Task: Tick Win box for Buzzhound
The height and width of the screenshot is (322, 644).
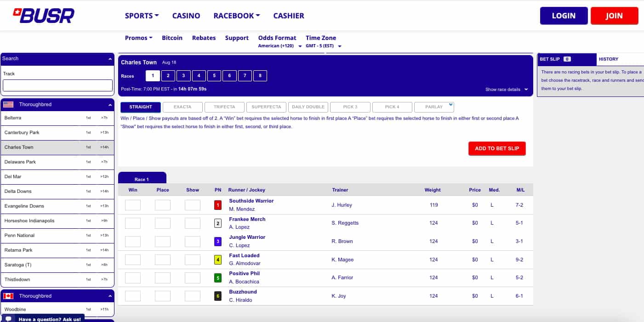Action: coord(133,296)
